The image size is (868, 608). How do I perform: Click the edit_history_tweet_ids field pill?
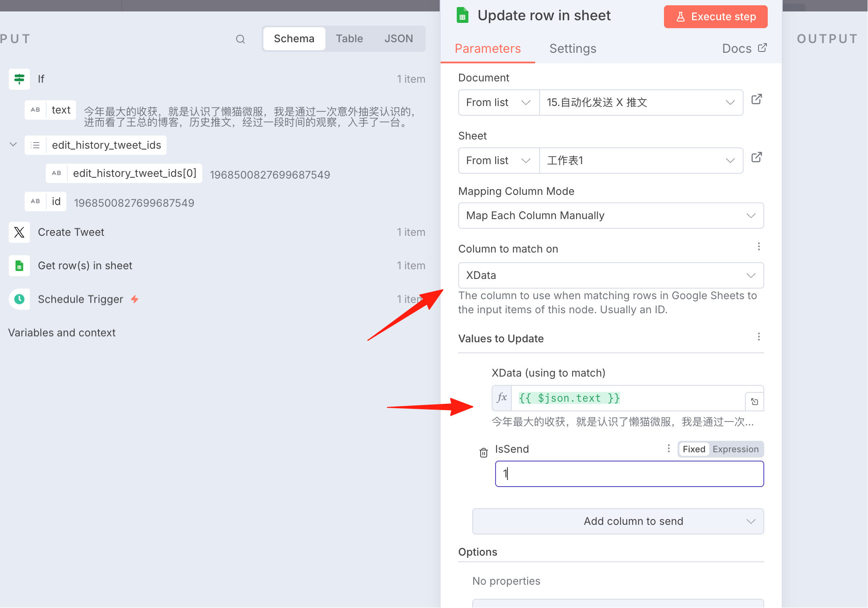[96, 145]
